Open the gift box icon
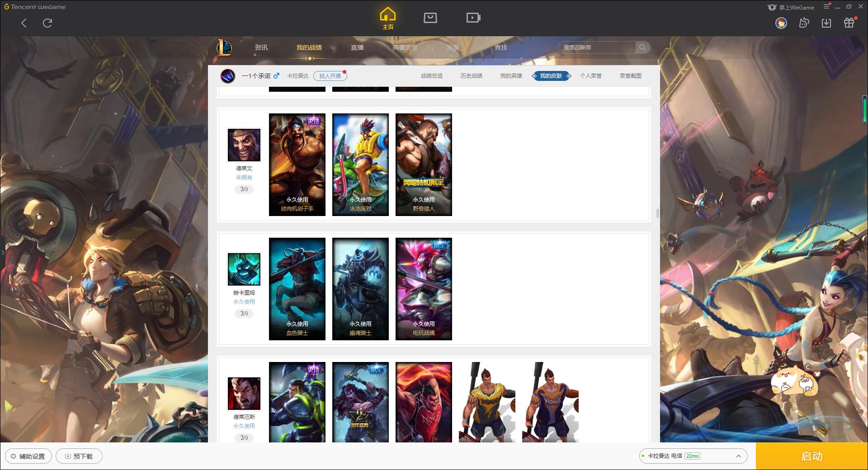Image resolution: width=868 pixels, height=470 pixels. point(849,23)
